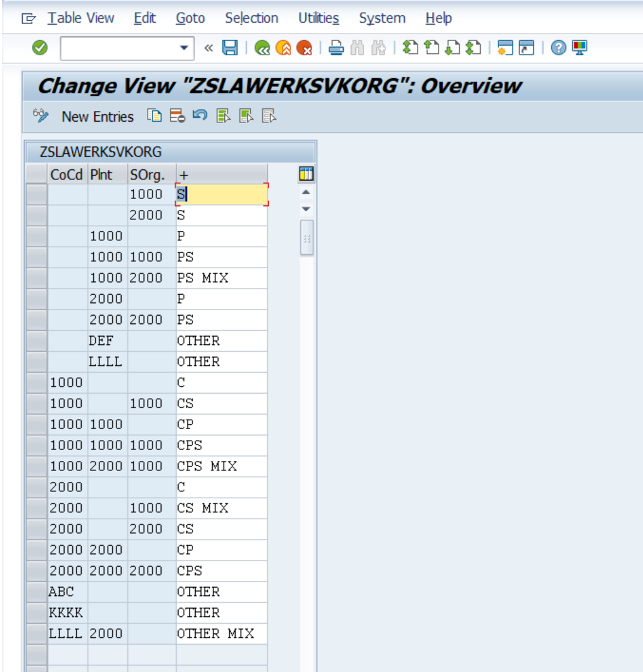Go to Previous Page icon
643x672 pixels.
tap(431, 48)
